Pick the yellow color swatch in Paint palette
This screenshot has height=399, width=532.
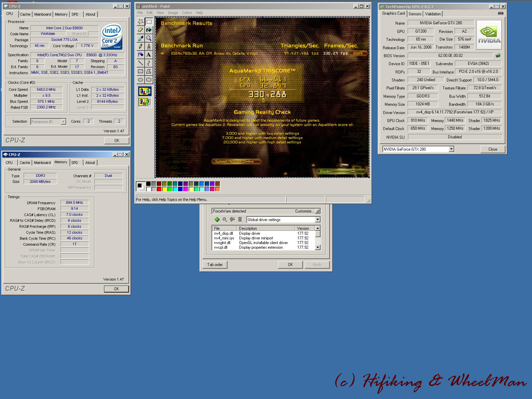(165, 189)
